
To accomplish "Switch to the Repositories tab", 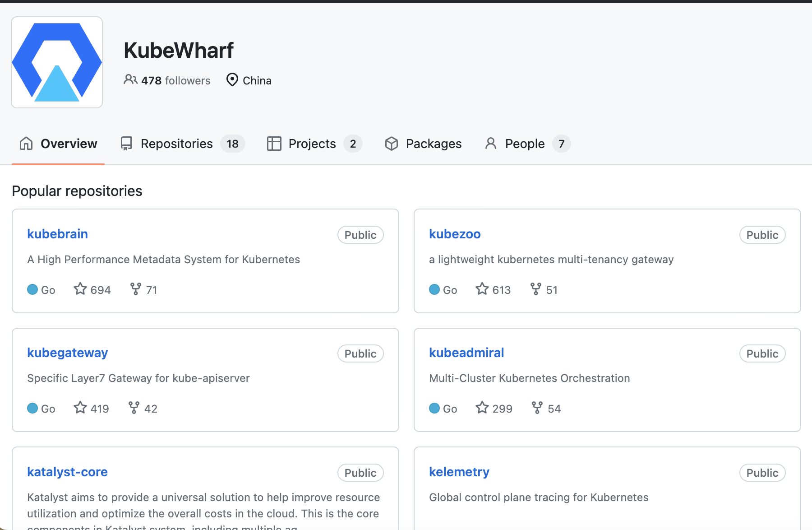I will (x=176, y=144).
